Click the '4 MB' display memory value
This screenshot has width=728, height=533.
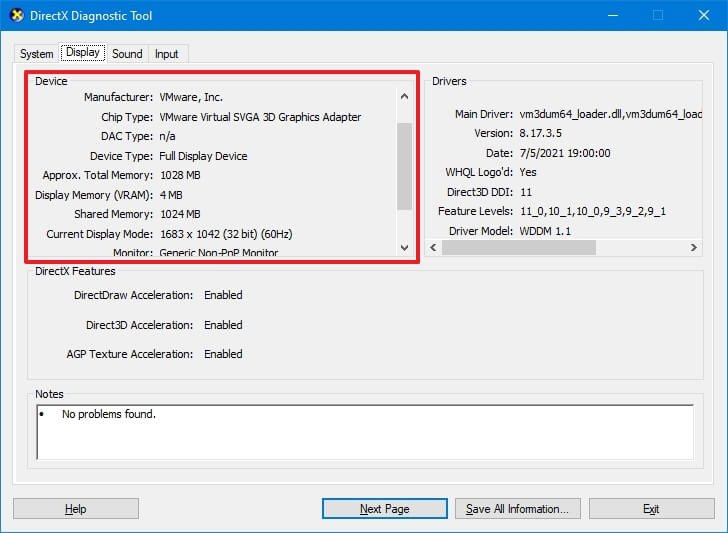tap(171, 195)
